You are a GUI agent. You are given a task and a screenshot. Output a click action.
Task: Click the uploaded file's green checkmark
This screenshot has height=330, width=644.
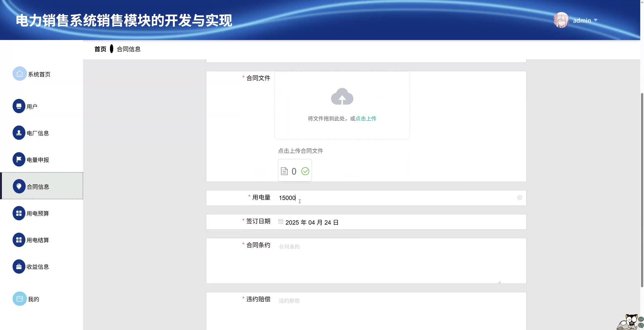coord(305,171)
